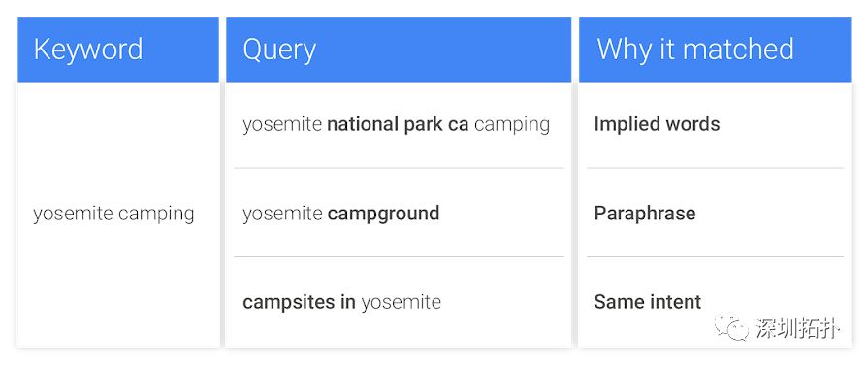Click the Same intent label
The image size is (868, 366).
click(x=647, y=302)
